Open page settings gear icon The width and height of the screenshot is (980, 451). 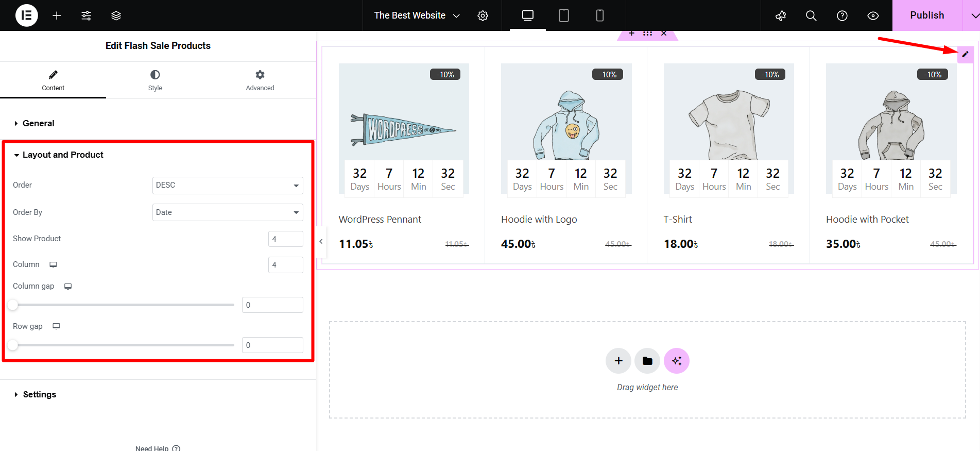click(x=483, y=15)
